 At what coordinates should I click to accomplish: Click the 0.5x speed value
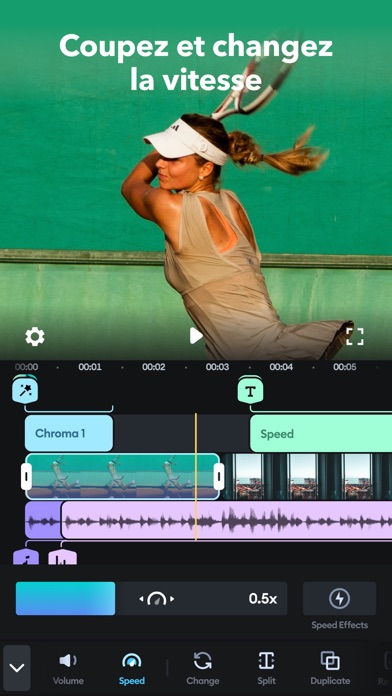point(263,599)
